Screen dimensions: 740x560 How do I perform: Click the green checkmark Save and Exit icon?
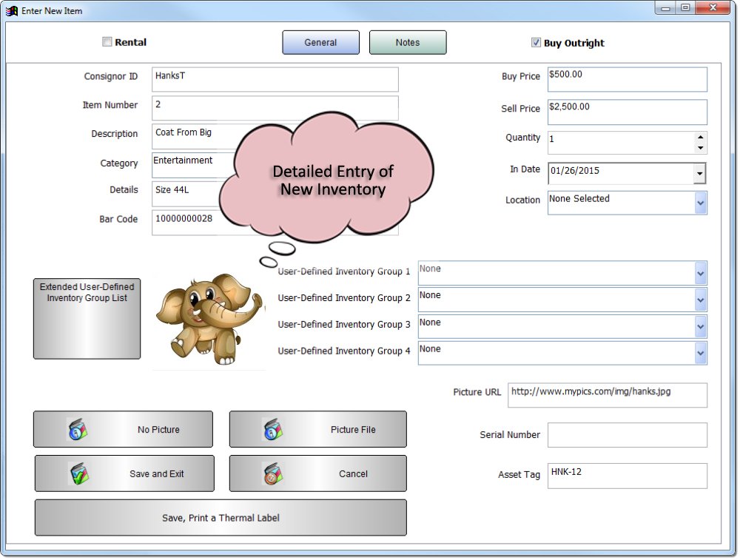78,473
